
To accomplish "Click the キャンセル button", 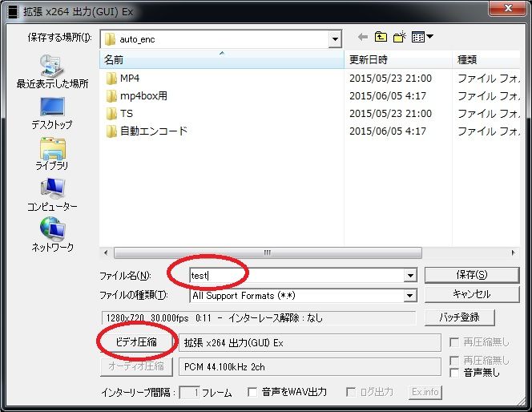I will (x=472, y=294).
